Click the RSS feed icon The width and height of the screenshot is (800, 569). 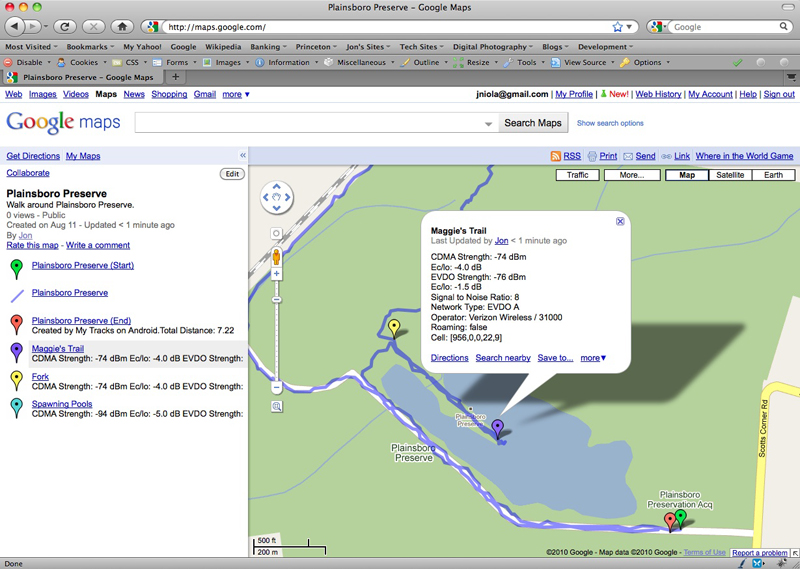(x=556, y=156)
